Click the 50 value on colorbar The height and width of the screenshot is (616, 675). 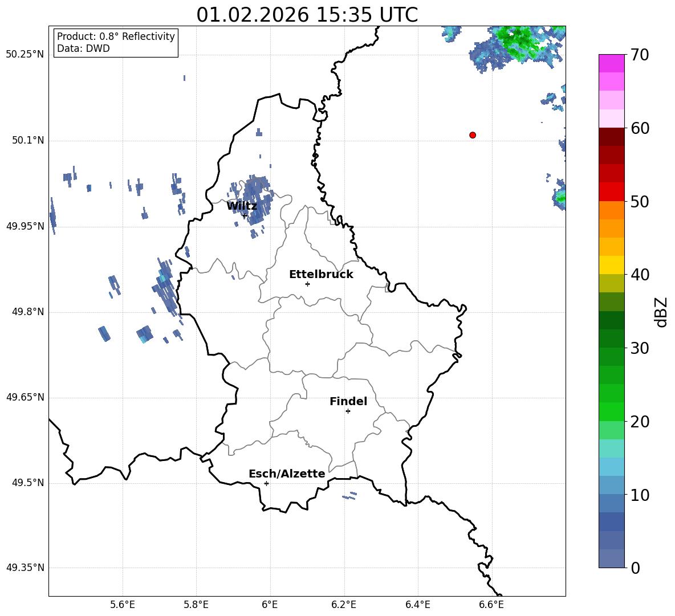click(x=640, y=201)
